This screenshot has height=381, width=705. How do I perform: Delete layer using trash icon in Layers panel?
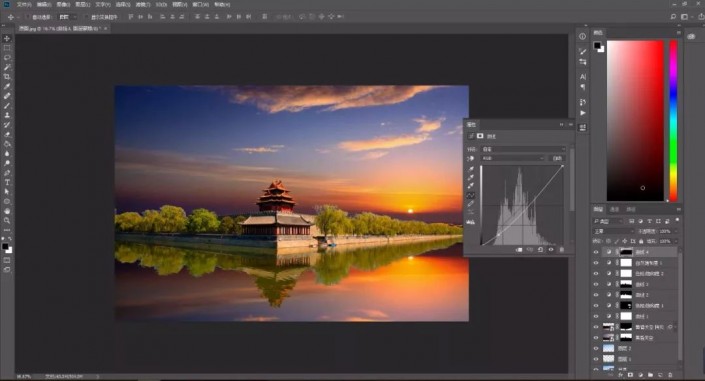pyautogui.click(x=670, y=375)
